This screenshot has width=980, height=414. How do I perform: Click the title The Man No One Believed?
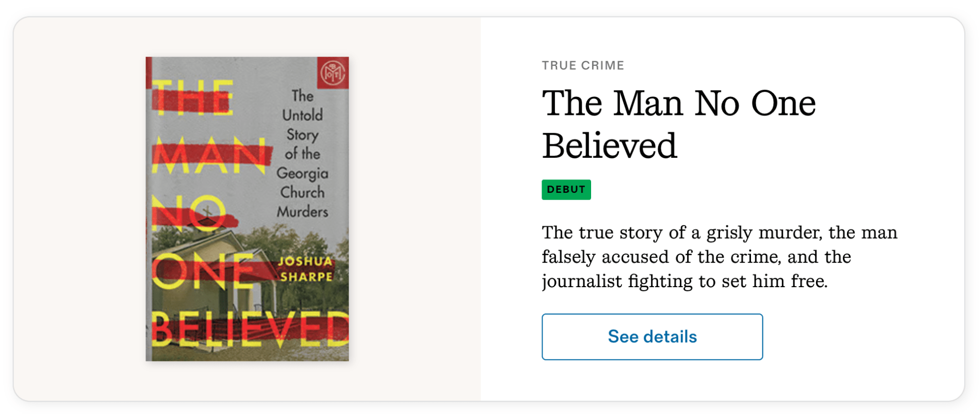678,124
